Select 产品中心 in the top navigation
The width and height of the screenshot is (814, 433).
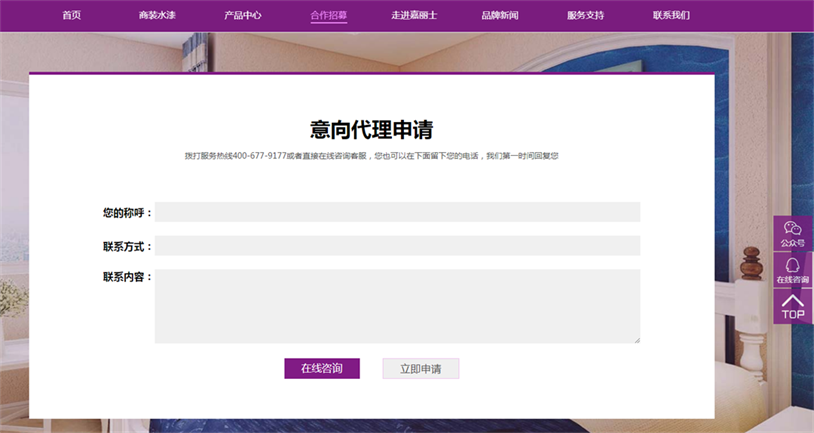click(243, 16)
